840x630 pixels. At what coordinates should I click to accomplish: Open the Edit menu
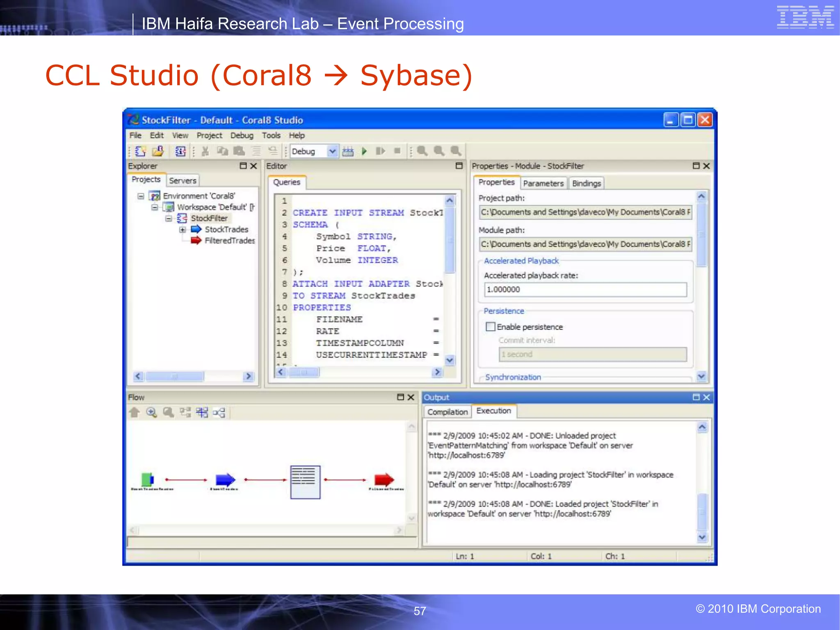[x=157, y=135]
